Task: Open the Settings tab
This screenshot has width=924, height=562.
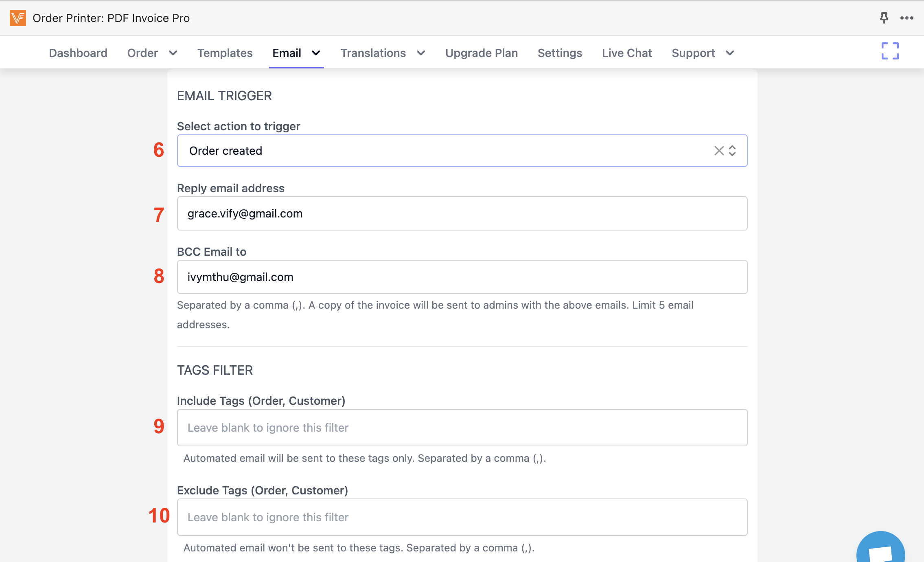Action: pos(560,53)
